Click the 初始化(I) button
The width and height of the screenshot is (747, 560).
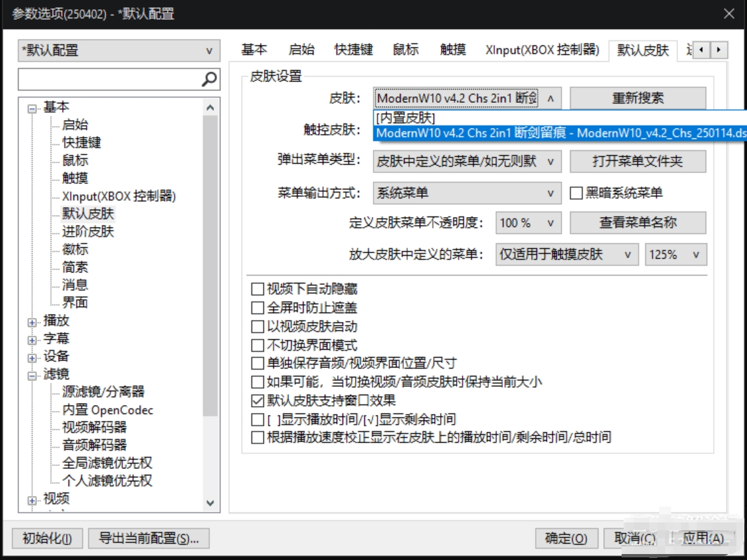pyautogui.click(x=47, y=539)
